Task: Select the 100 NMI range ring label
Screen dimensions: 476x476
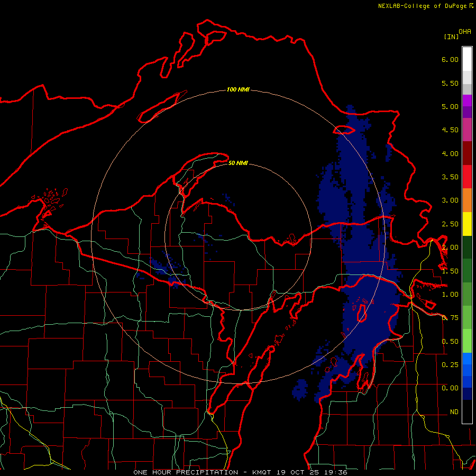Action: 238,89
